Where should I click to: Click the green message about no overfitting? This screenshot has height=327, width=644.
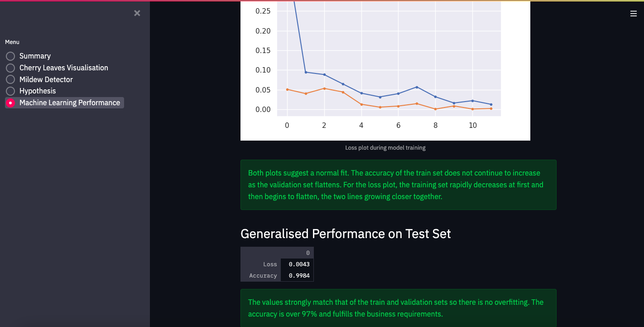398,307
